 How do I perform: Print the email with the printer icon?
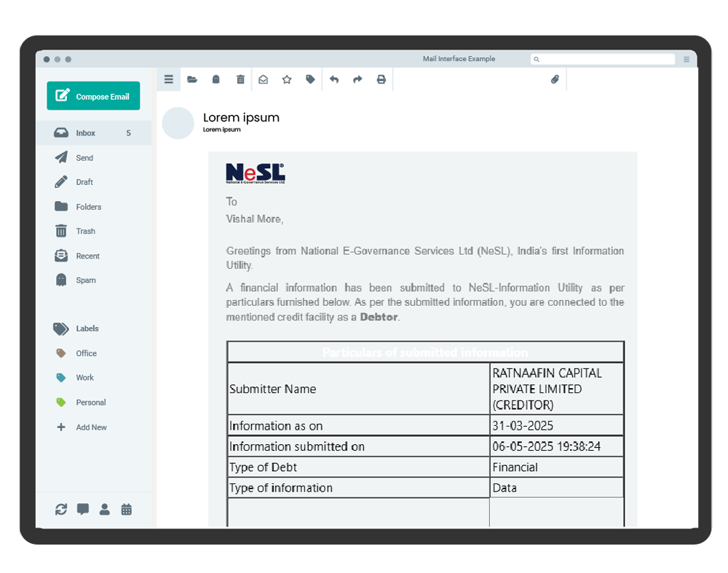click(x=381, y=79)
